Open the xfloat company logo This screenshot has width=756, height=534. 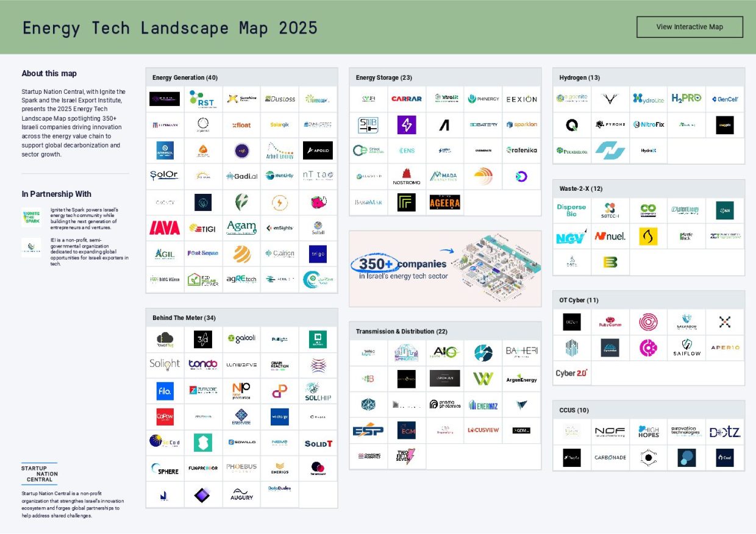241,125
